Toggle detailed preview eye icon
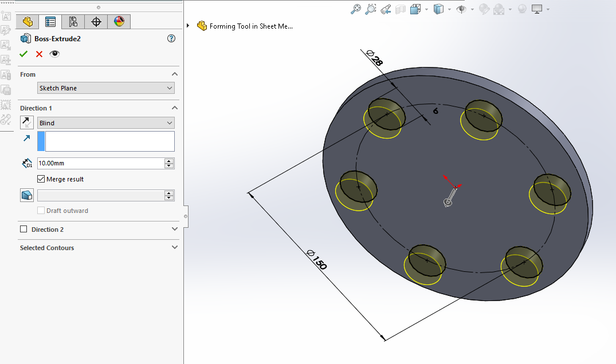The image size is (616, 364). pos(54,54)
